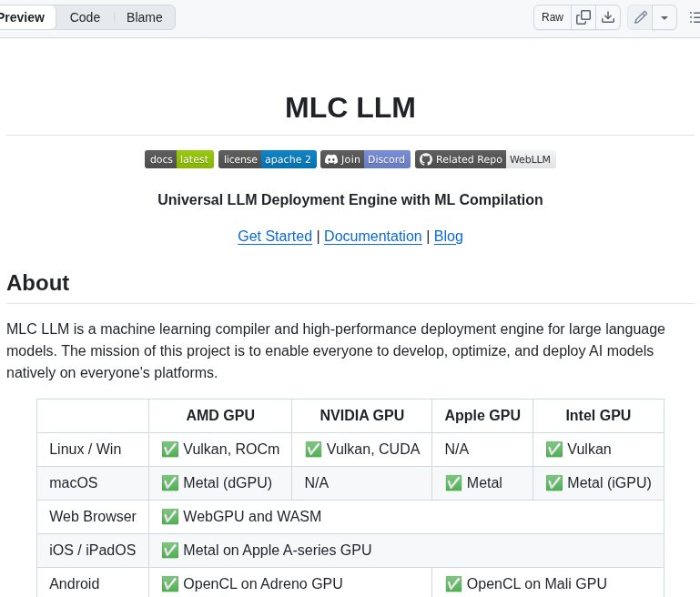Screen dimensions: 700x597
Task: Open the Related Repo WebLLM badge
Action: (485, 159)
